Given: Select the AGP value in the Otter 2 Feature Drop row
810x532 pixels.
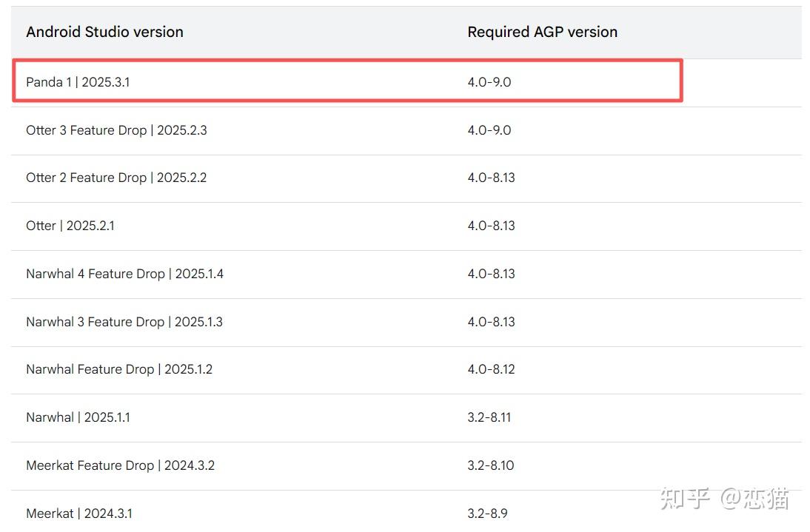Looking at the screenshot, I should pos(492,178).
